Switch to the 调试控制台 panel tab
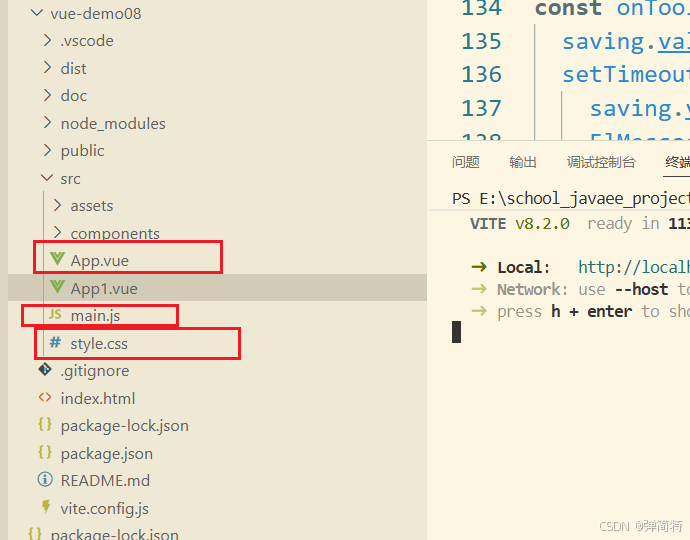The width and height of the screenshot is (690, 540). click(601, 162)
